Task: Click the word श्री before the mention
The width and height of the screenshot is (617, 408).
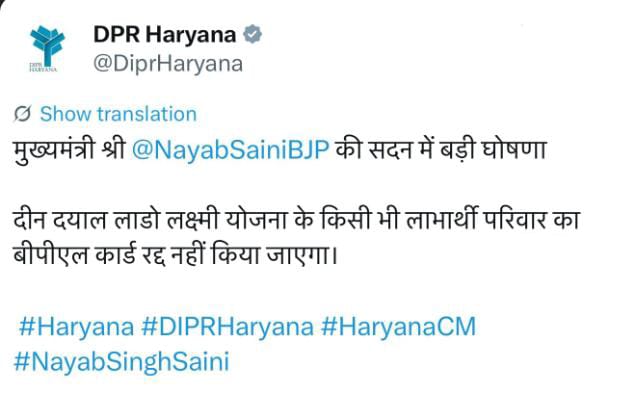Action: click(114, 150)
